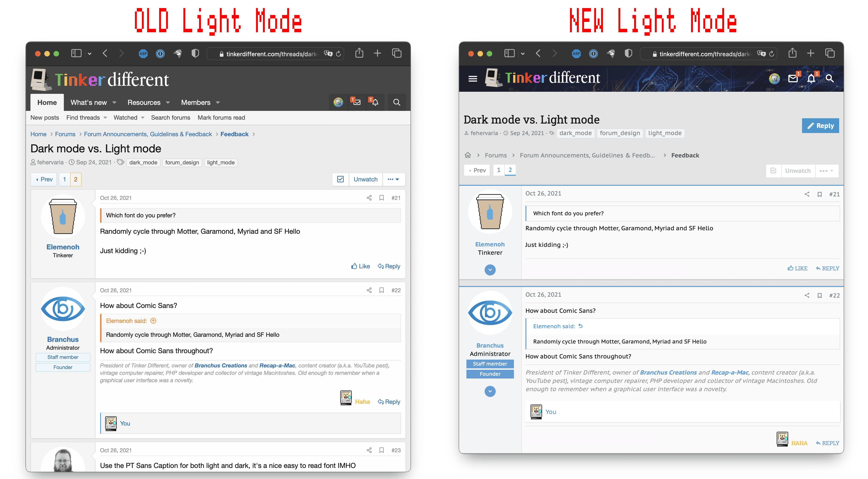Click the reload icon in right Safari address bar

772,53
